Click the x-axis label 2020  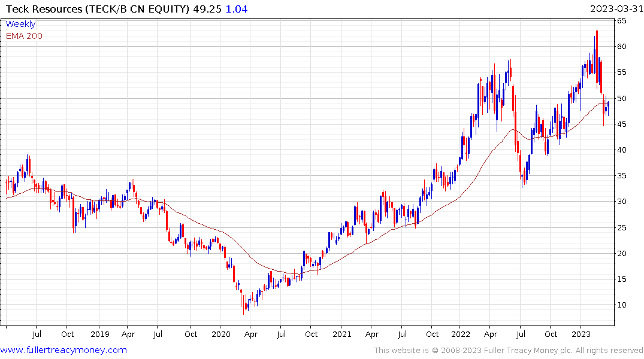(x=221, y=334)
